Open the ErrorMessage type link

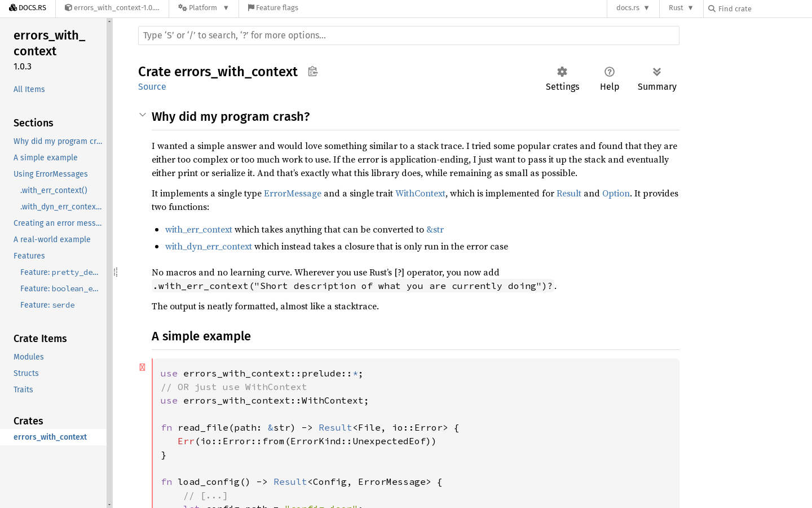click(x=293, y=193)
